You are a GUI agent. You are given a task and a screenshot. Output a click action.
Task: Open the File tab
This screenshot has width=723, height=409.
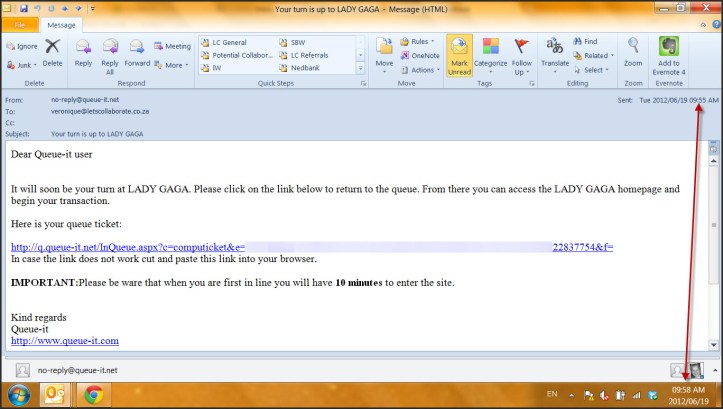click(x=18, y=26)
